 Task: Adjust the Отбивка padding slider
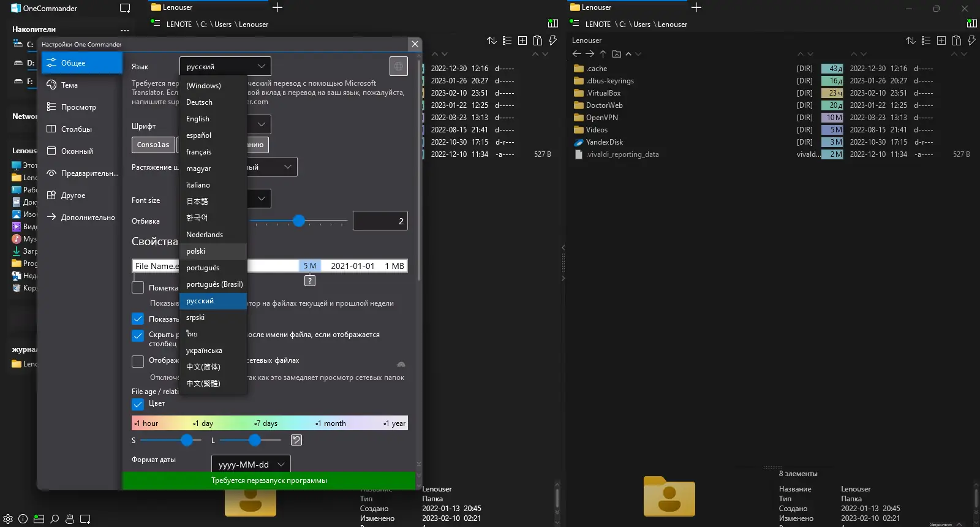299,221
